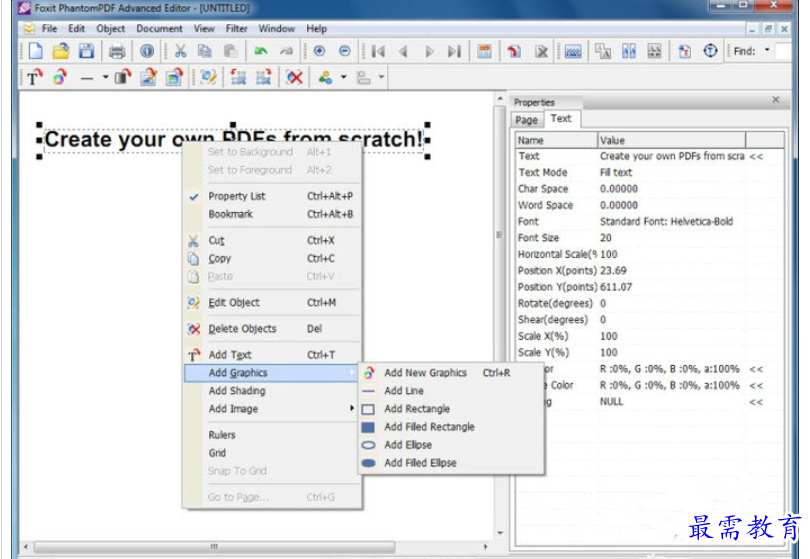Click the page layout calendar-like icon
Image resolution: width=810 pixels, height=559 pixels.
coord(484,51)
